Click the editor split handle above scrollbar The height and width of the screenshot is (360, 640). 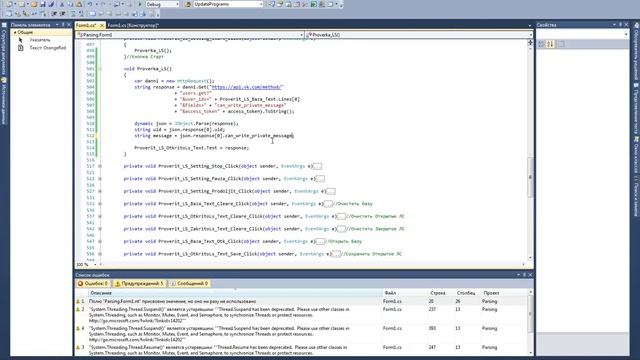(x=530, y=42)
